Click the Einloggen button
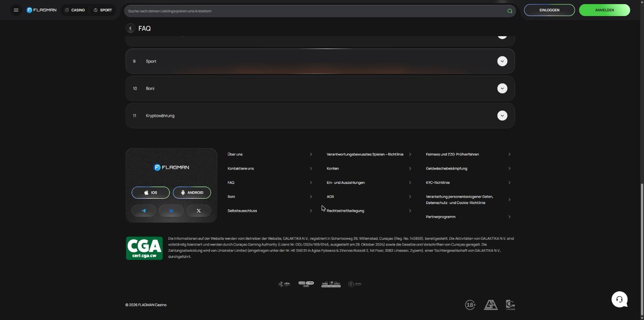This screenshot has height=320, width=644. [x=549, y=10]
